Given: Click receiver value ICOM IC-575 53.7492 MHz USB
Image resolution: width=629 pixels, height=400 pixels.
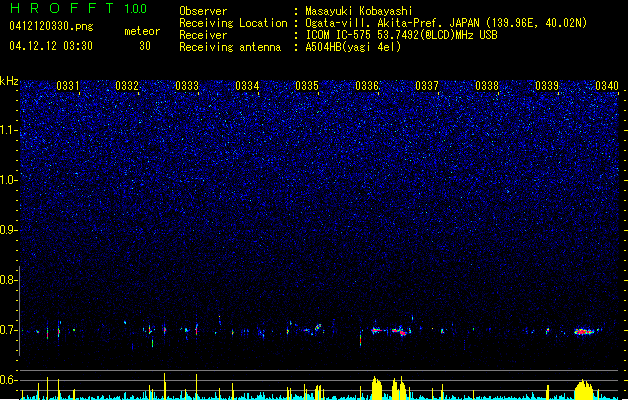Looking at the screenshot, I should [x=401, y=35].
